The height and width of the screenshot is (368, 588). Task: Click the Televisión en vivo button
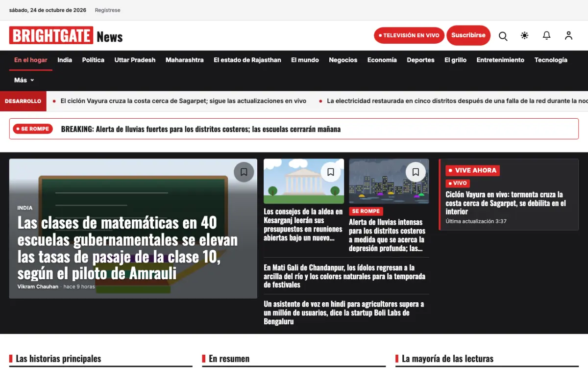(x=409, y=35)
